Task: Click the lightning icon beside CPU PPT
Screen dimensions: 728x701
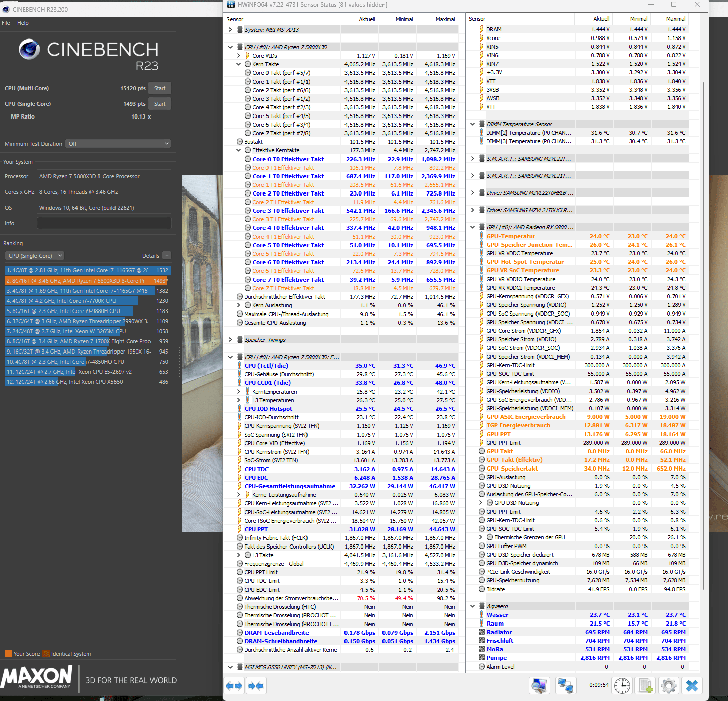Action: pyautogui.click(x=240, y=529)
